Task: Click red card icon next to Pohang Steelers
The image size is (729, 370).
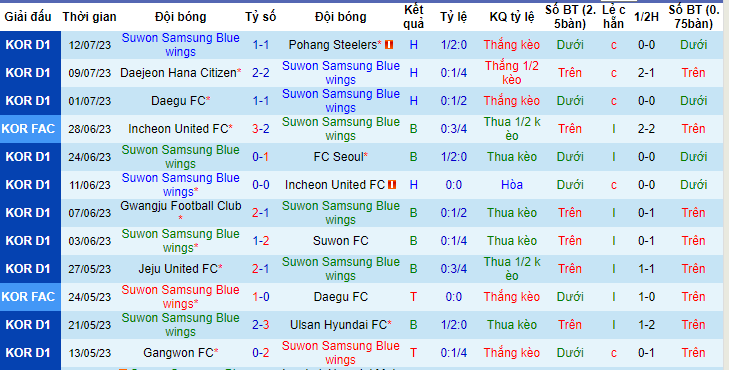Action: pyautogui.click(x=389, y=45)
